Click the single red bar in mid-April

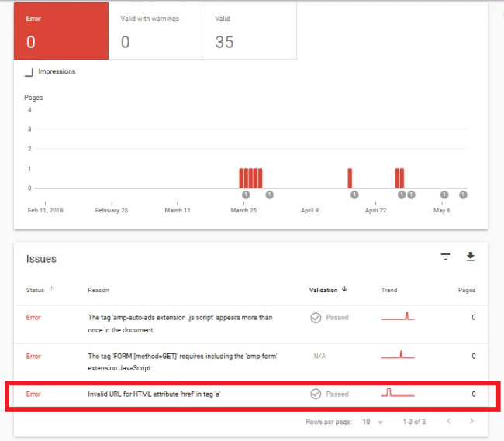(x=350, y=178)
